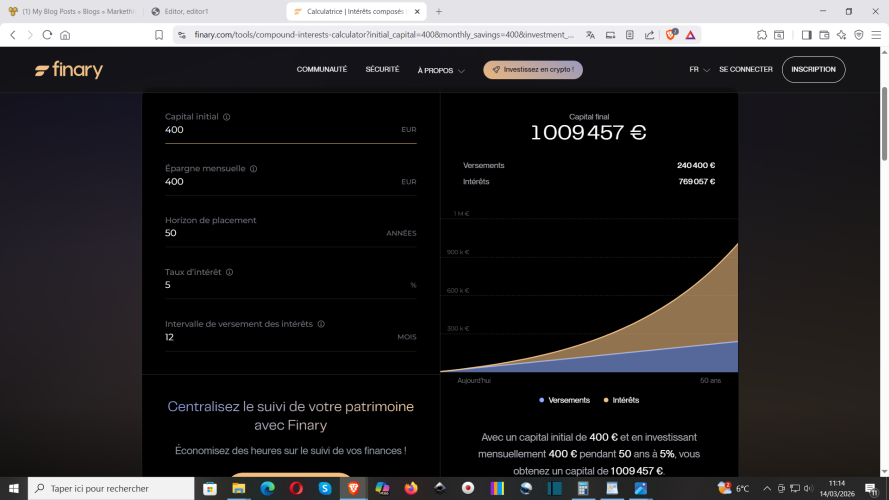Click the SE CONNECTER link
The image size is (889, 500).
pos(745,70)
